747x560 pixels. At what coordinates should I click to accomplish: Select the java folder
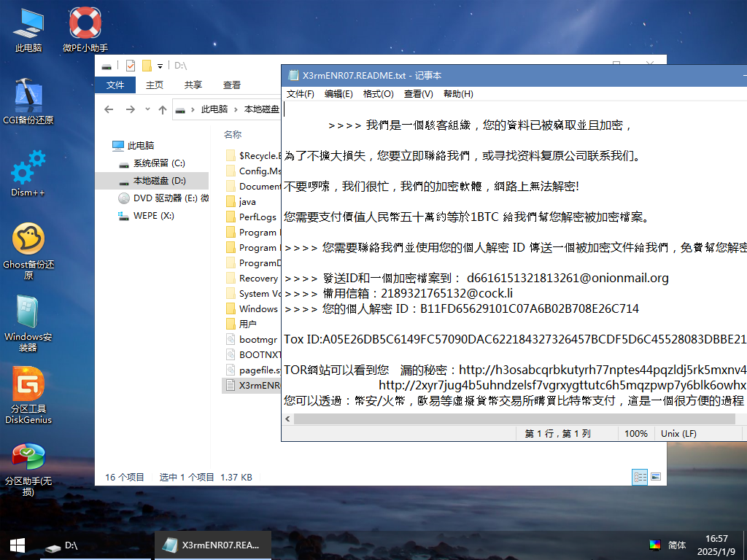point(241,201)
